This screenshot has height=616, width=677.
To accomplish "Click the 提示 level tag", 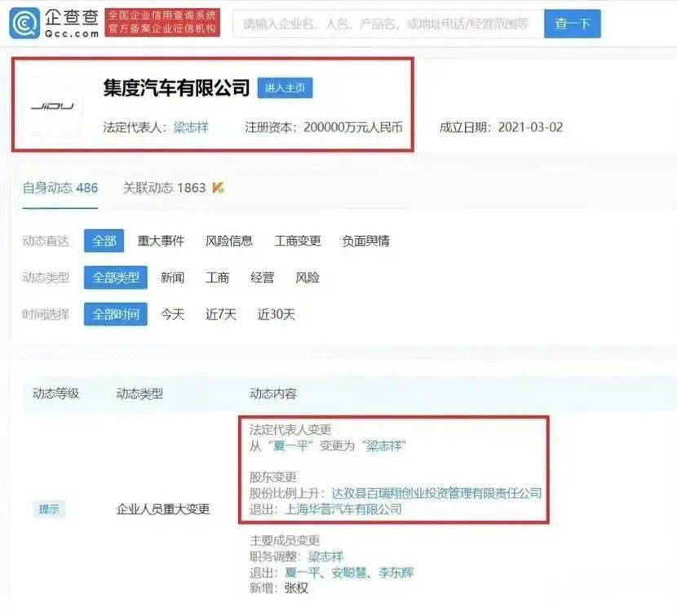I will click(x=49, y=509).
